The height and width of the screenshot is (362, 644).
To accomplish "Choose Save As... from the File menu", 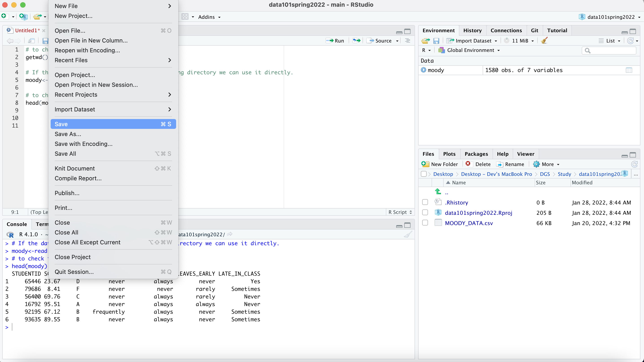I will click(x=68, y=134).
